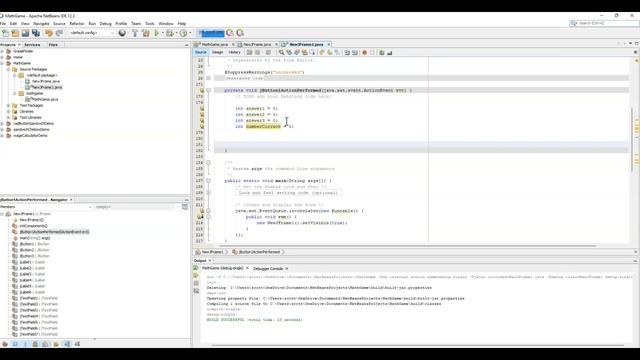Switch to the Debugger Console tab
This screenshot has width=640, height=360.
(268, 269)
